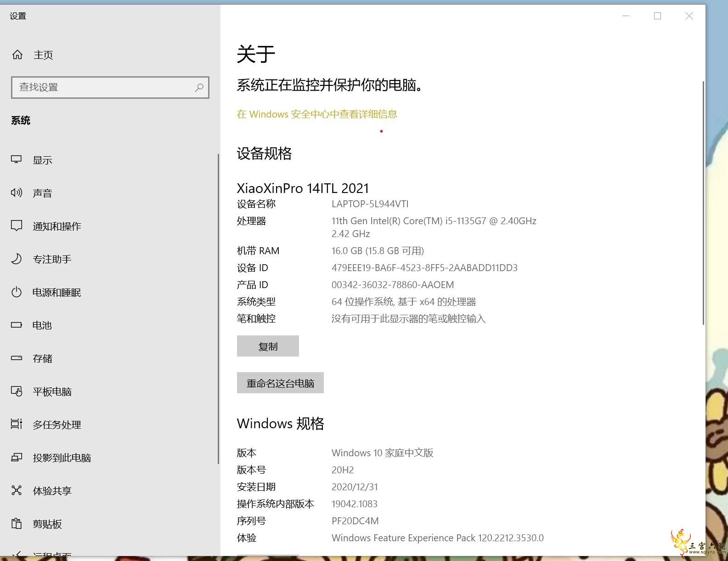Select 剪贴板 in the sidebar
The width and height of the screenshot is (728, 561).
pyautogui.click(x=109, y=524)
